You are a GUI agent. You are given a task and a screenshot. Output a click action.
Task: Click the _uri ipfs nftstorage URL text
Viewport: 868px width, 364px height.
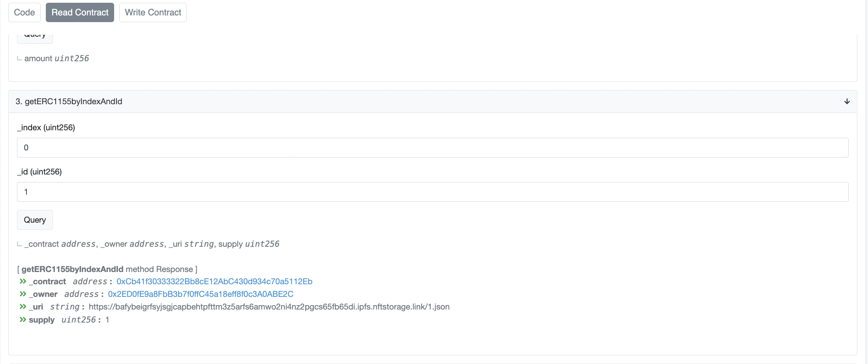point(269,307)
